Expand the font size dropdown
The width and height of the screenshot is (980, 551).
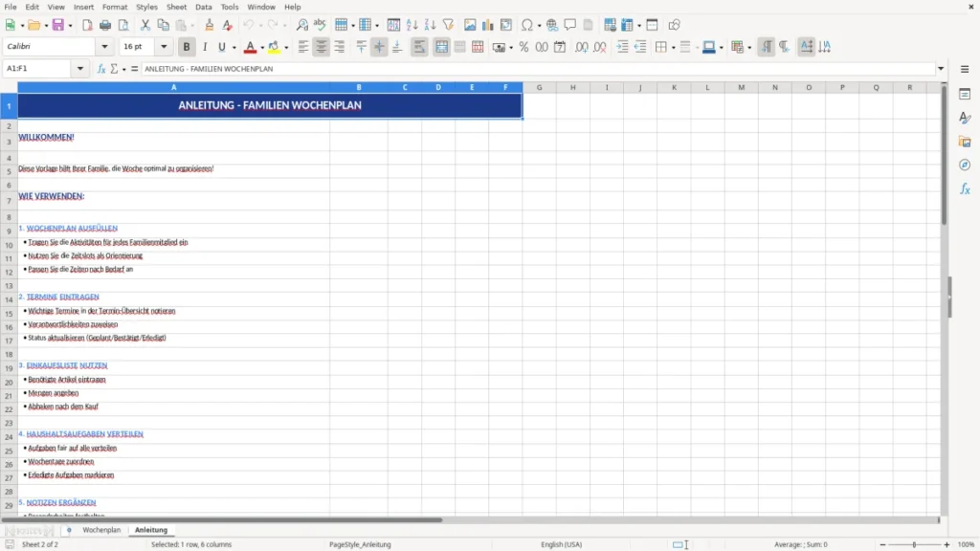(x=164, y=46)
